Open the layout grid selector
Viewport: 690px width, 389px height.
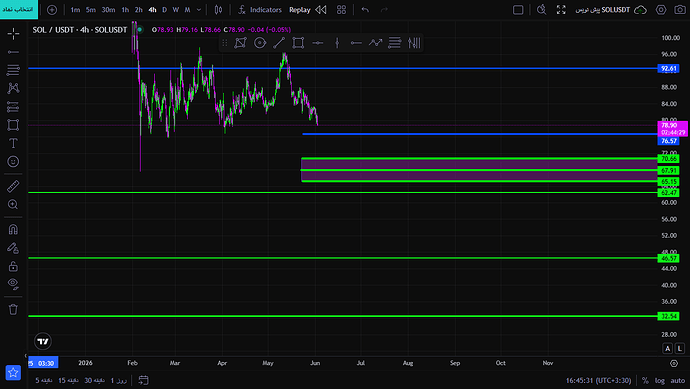[341, 10]
